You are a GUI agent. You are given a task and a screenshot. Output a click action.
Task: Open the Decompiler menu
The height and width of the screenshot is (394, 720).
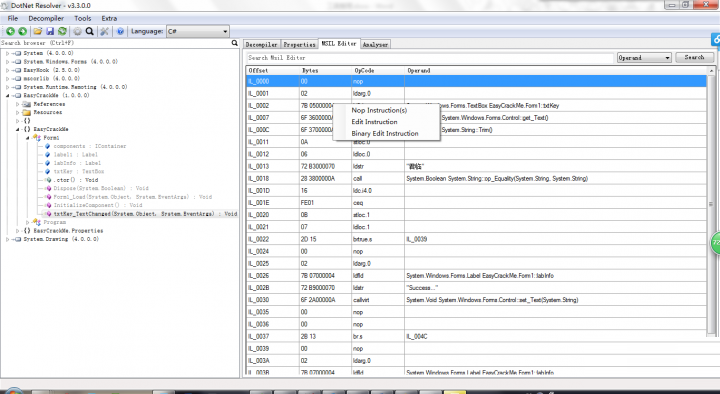[46, 18]
